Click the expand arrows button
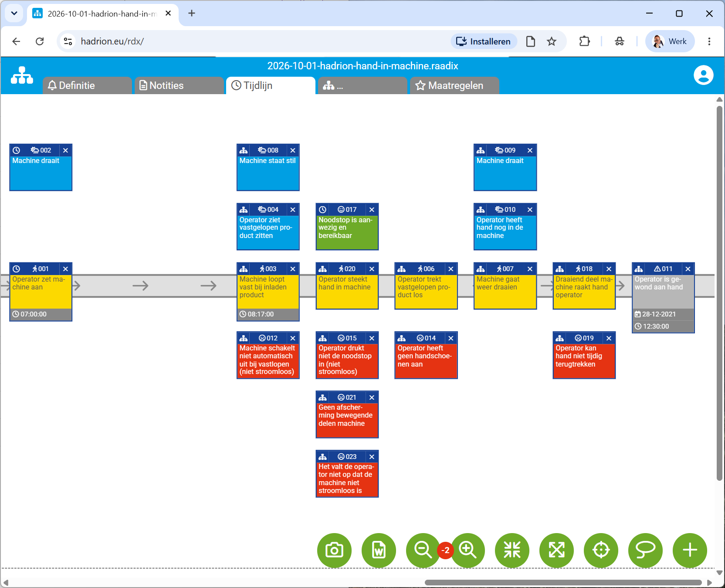 pos(556,551)
